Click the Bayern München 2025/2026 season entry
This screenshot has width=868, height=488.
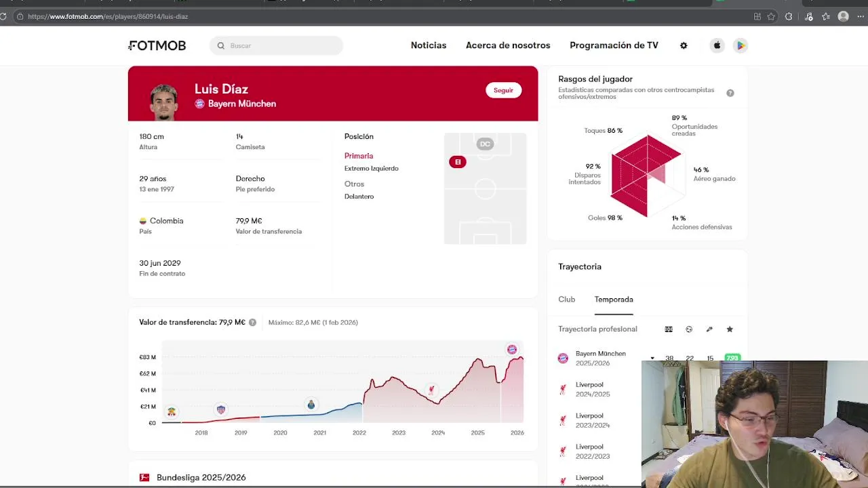pyautogui.click(x=601, y=359)
